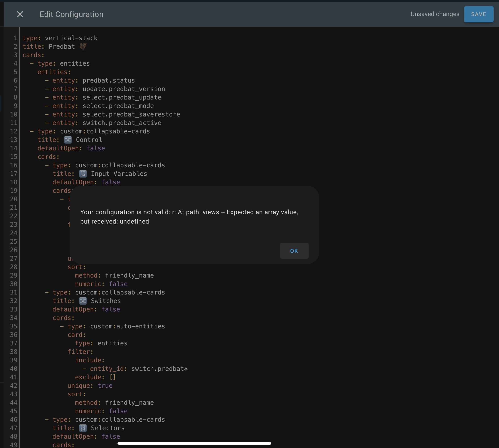This screenshot has width=499, height=448.
Task: Click 'method: friendly_name' on line 44
Action: [x=114, y=403]
